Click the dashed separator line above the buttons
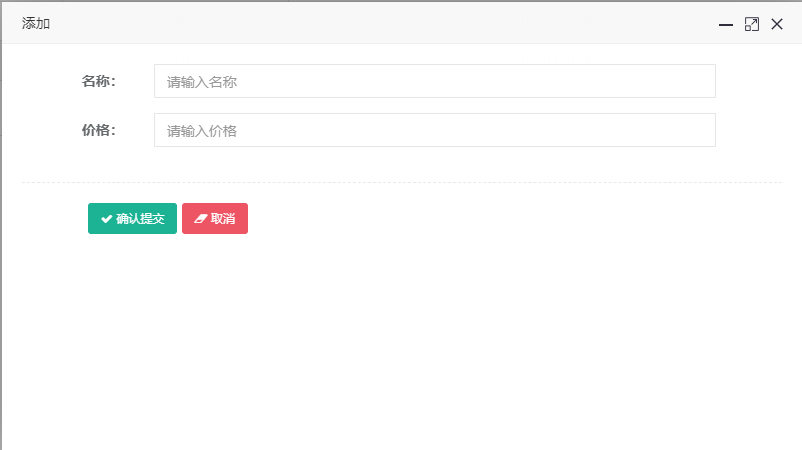Image resolution: width=802 pixels, height=450 pixels. (402, 182)
